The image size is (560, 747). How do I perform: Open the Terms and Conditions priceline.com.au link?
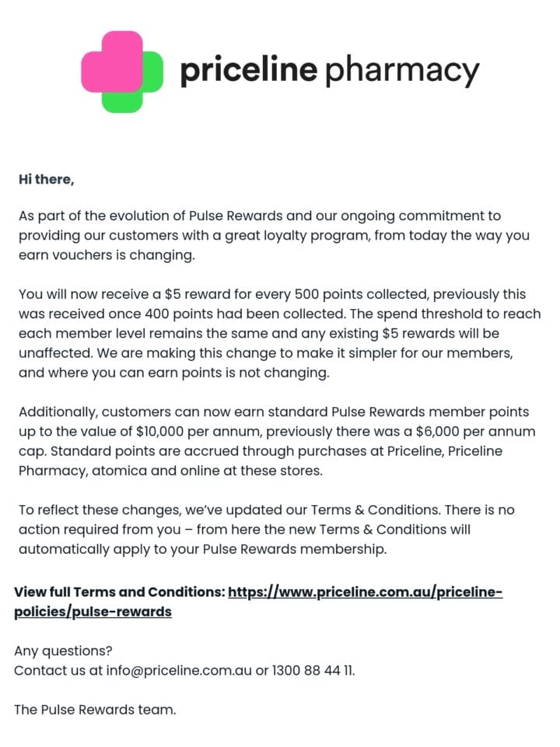(366, 591)
